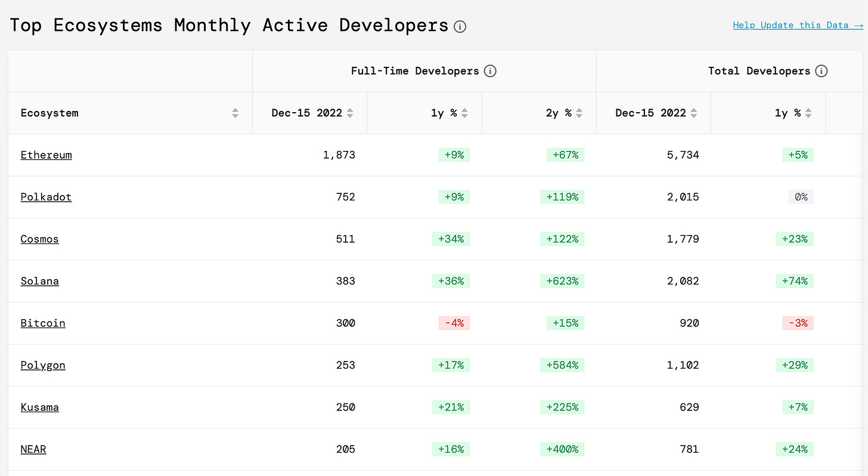The image size is (868, 476).
Task: Show info for Full-Time Developers
Action: (490, 71)
